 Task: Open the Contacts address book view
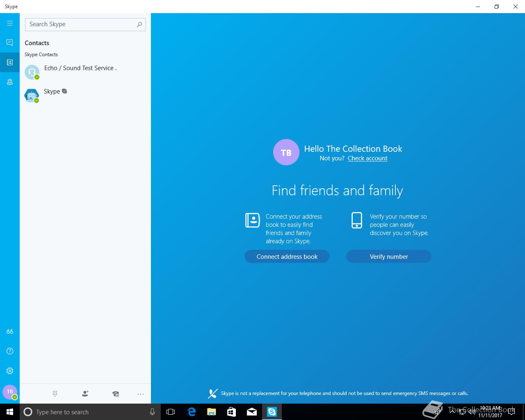click(x=10, y=62)
